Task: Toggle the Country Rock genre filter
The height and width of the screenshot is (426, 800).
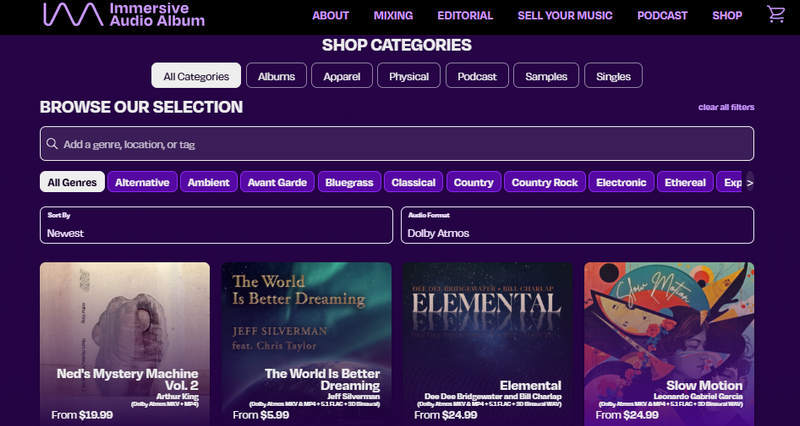Action: tap(545, 182)
